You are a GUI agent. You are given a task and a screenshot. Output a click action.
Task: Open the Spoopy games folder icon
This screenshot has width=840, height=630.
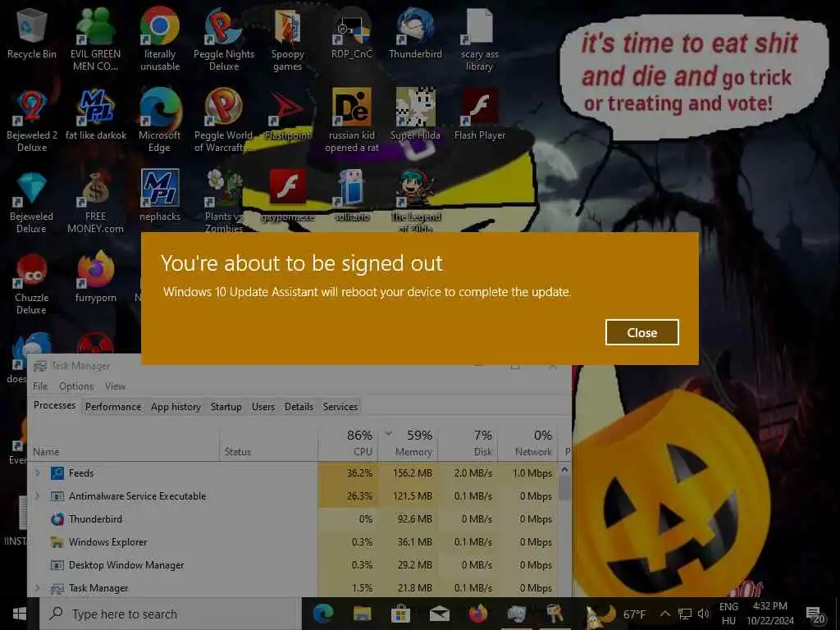pos(288,39)
